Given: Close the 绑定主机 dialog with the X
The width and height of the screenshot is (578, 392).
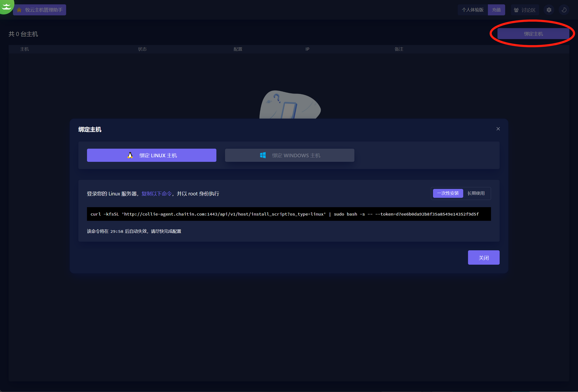Looking at the screenshot, I should coord(498,129).
